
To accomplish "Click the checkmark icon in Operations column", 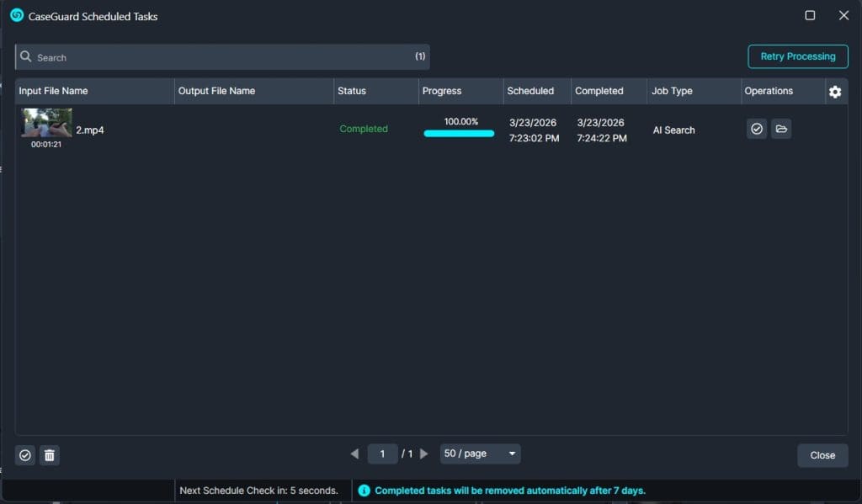I will [756, 129].
